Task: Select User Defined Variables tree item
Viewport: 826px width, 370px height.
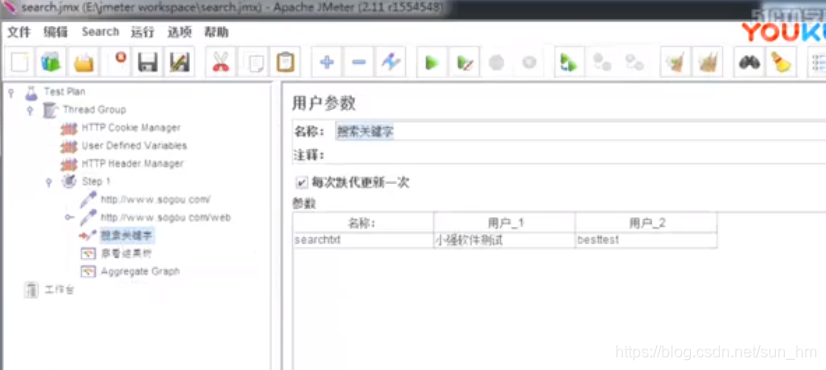Action: [134, 145]
